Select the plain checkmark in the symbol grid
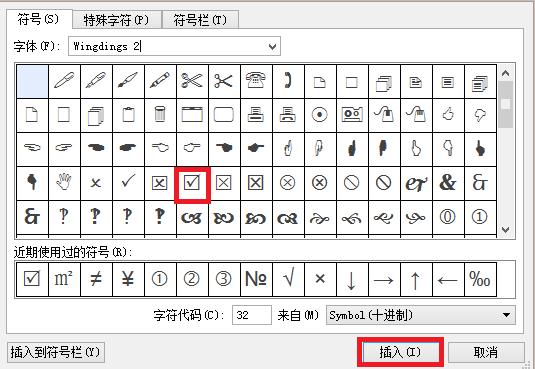The height and width of the screenshot is (369, 535). pyautogui.click(x=128, y=183)
